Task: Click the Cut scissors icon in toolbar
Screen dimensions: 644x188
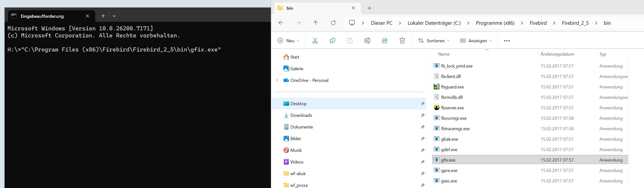Action: click(315, 41)
